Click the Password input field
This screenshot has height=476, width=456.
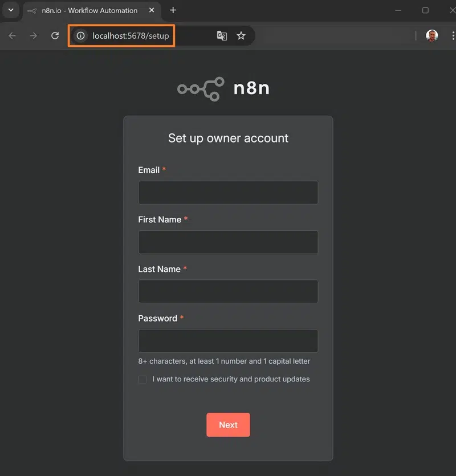click(x=228, y=340)
